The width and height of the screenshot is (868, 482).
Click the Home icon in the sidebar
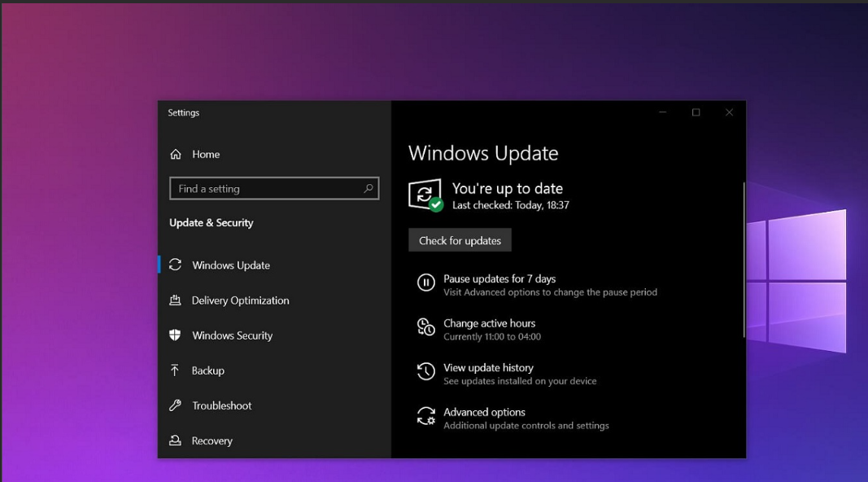(x=175, y=155)
